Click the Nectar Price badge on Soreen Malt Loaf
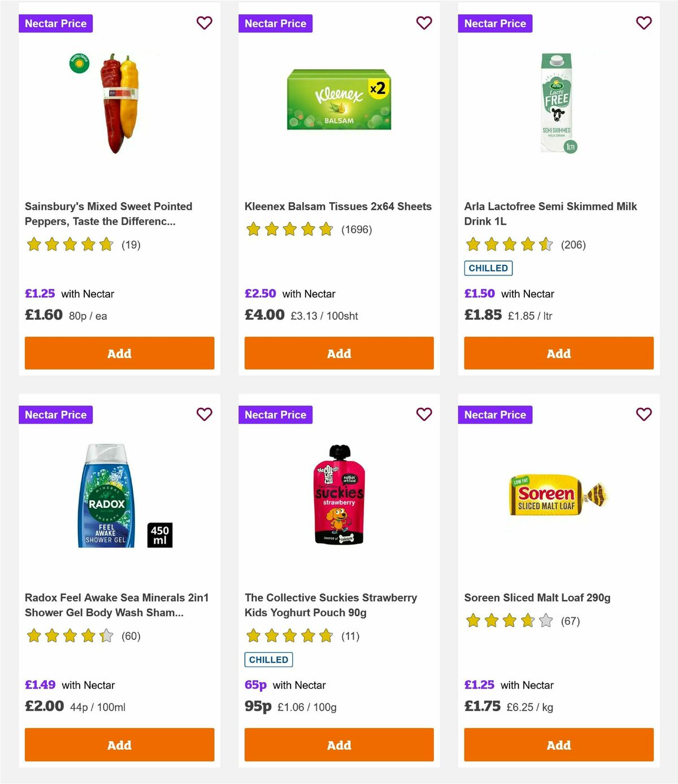This screenshot has height=784, width=678. click(495, 414)
